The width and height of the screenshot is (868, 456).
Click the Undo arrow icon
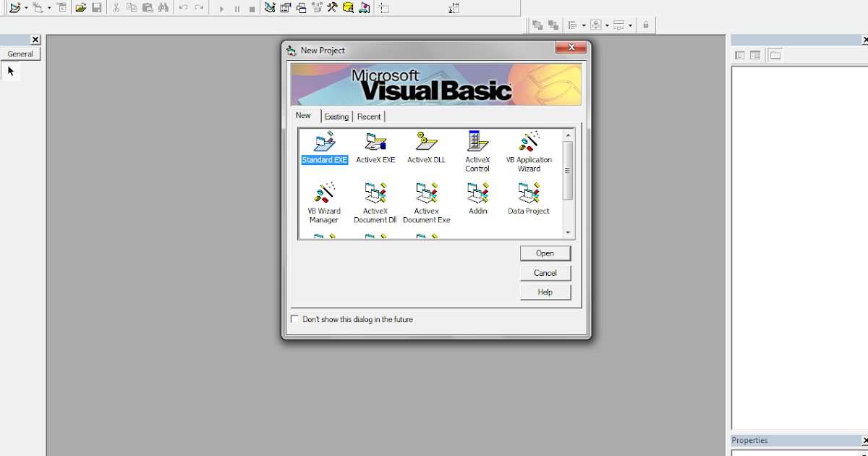[183, 8]
